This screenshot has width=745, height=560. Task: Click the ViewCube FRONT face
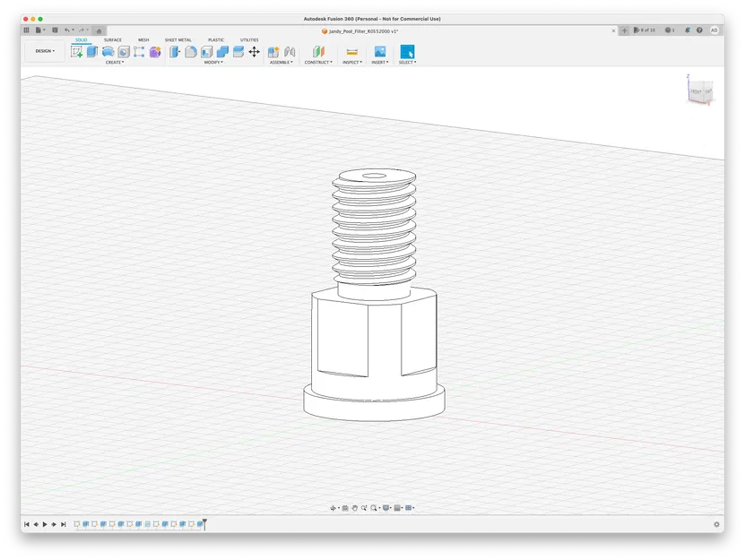point(697,91)
